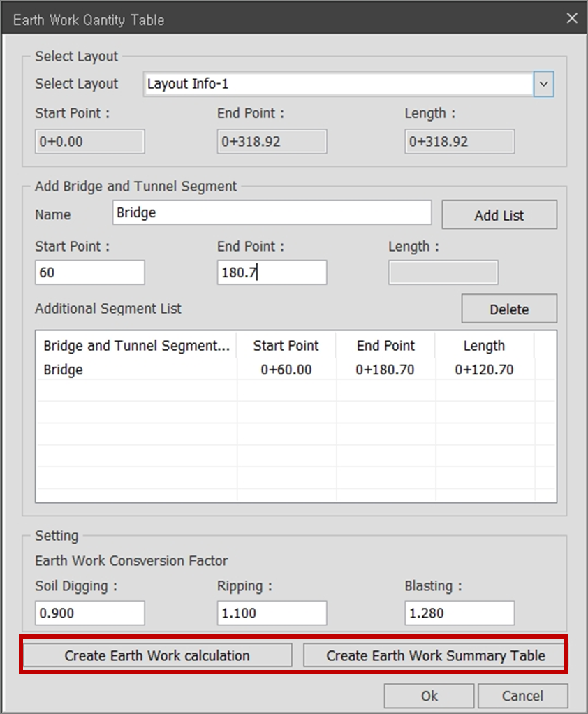Focus the segment Name field containing Bridge
Image resolution: width=588 pixels, height=714 pixels.
tap(272, 212)
